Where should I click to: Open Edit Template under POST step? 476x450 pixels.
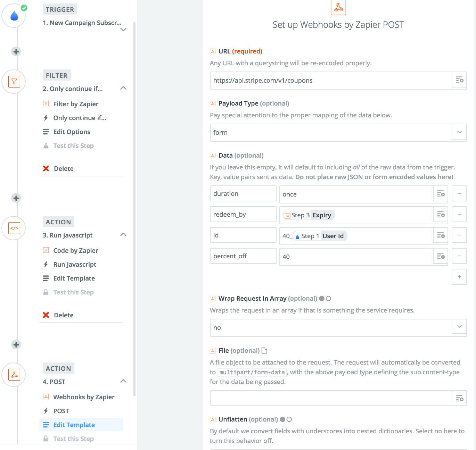81,425
